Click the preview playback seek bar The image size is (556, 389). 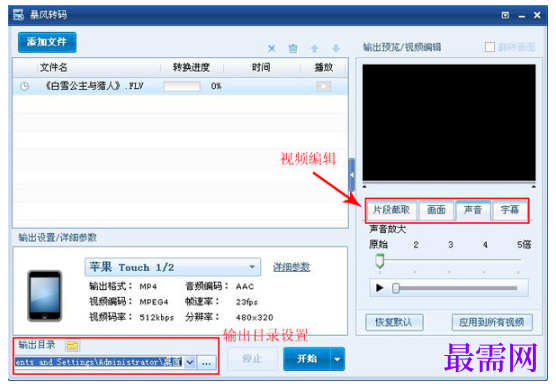click(455, 288)
